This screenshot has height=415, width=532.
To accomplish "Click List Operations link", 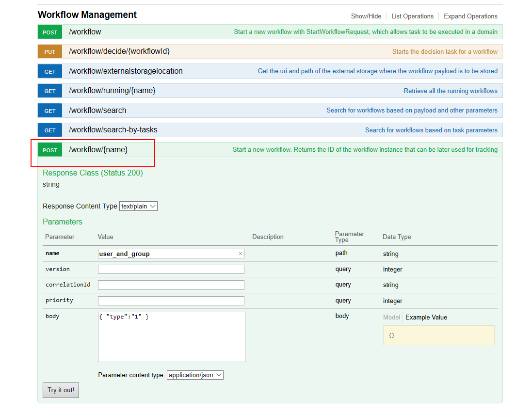I will [x=412, y=16].
